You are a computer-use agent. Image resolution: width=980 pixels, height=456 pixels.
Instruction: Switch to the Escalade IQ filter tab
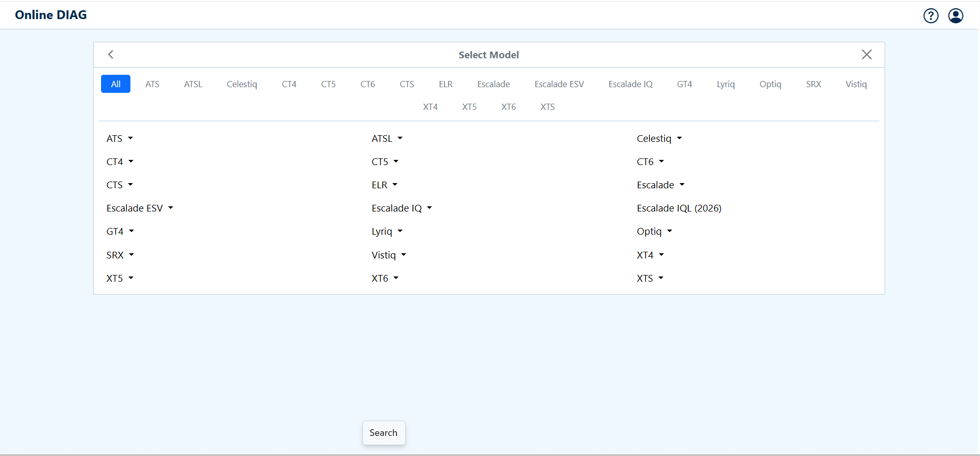pos(630,84)
